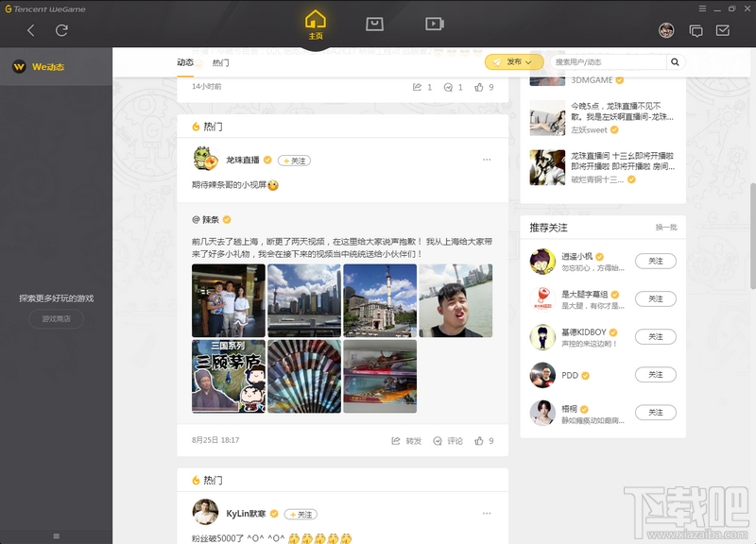
Task: Expand the 发布 publish dropdown
Action: pos(513,61)
